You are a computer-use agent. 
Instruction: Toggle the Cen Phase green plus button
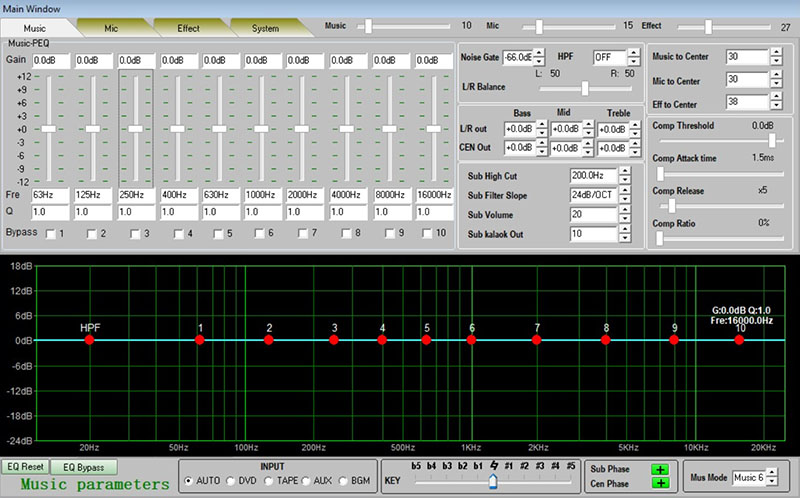click(659, 485)
